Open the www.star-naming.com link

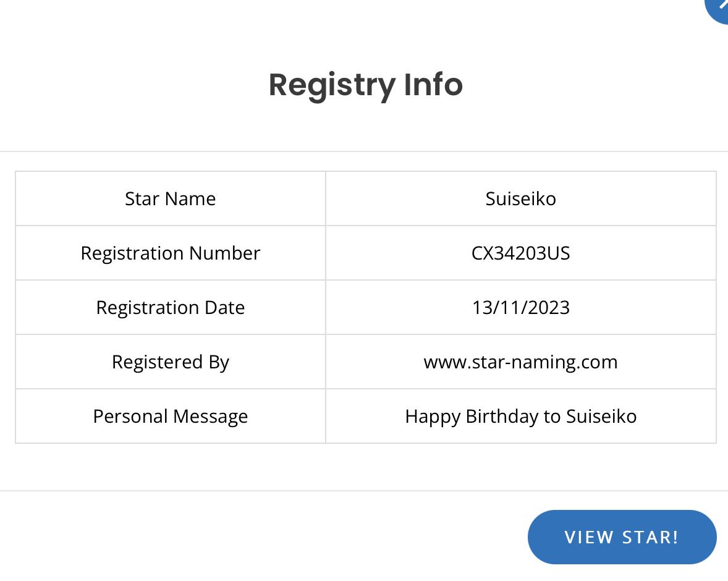[520, 362]
